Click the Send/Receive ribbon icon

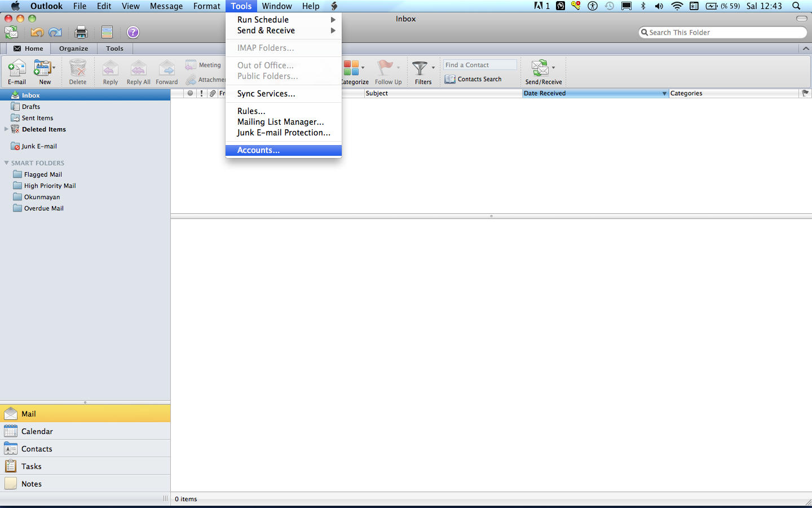[x=540, y=69]
